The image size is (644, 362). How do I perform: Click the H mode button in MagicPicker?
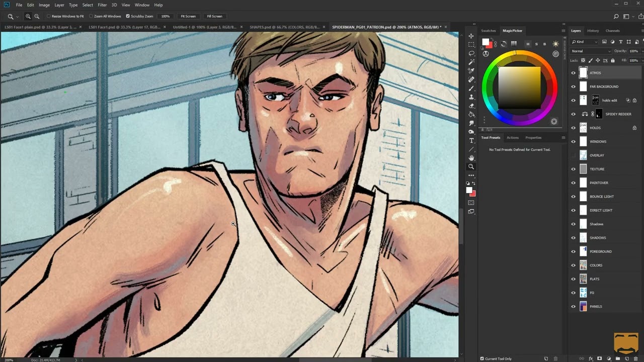(528, 44)
